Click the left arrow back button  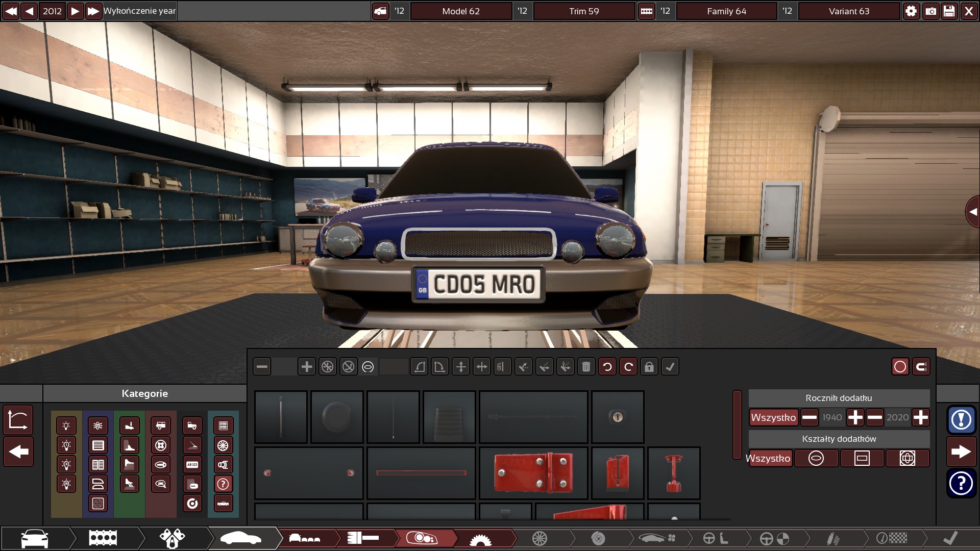[18, 452]
